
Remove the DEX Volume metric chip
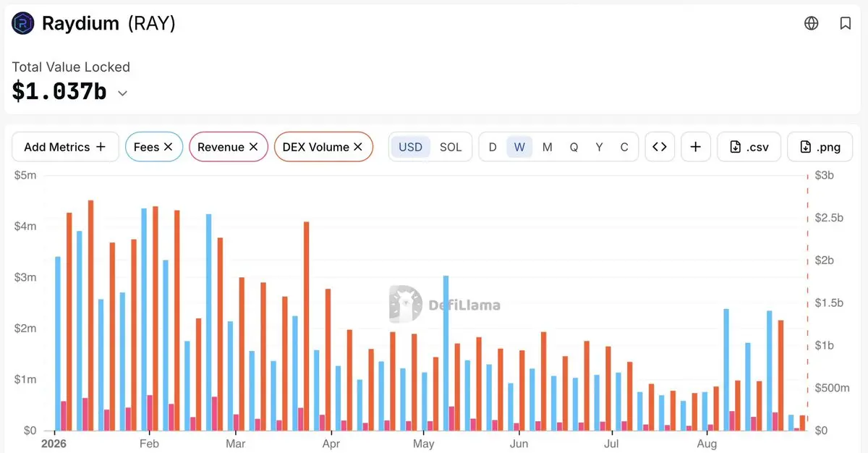click(x=357, y=147)
